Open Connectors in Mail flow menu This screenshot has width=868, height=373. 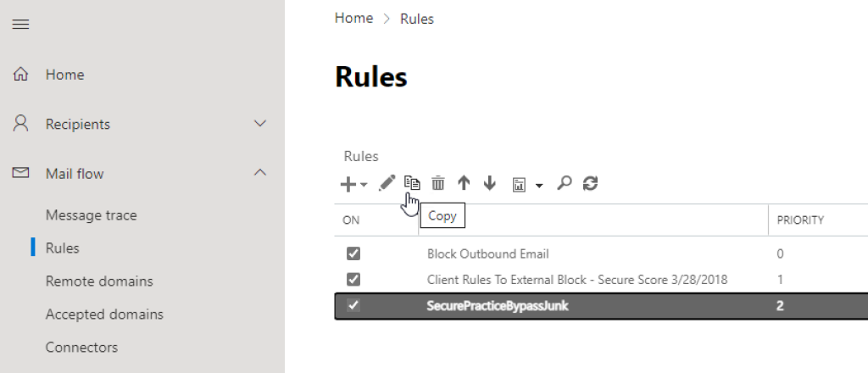[x=81, y=348]
